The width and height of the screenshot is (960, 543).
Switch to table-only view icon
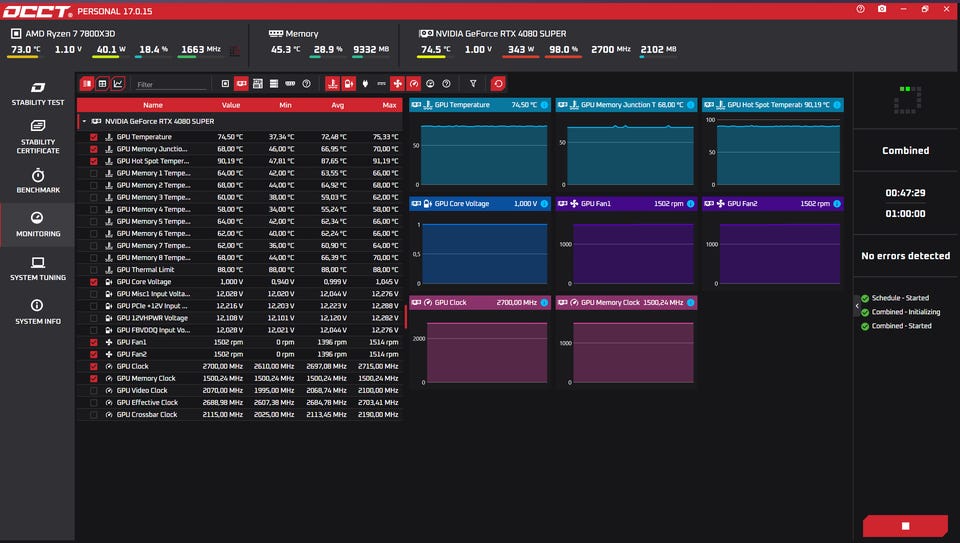(x=102, y=84)
